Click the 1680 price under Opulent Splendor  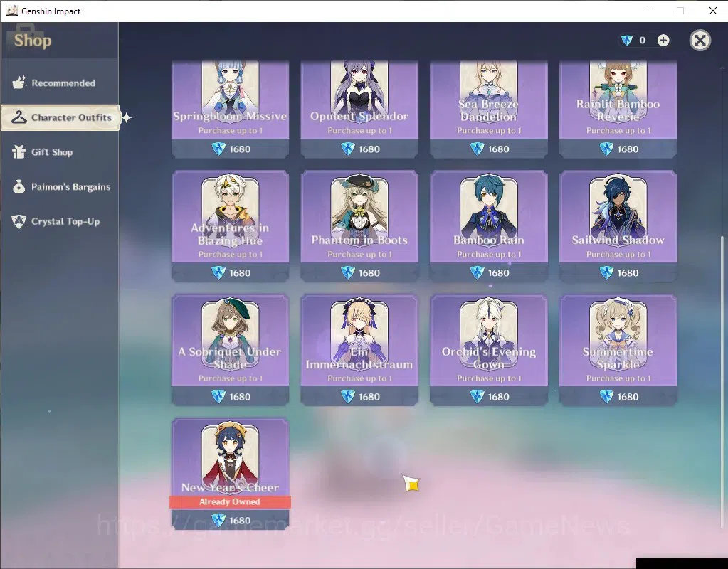tap(369, 149)
